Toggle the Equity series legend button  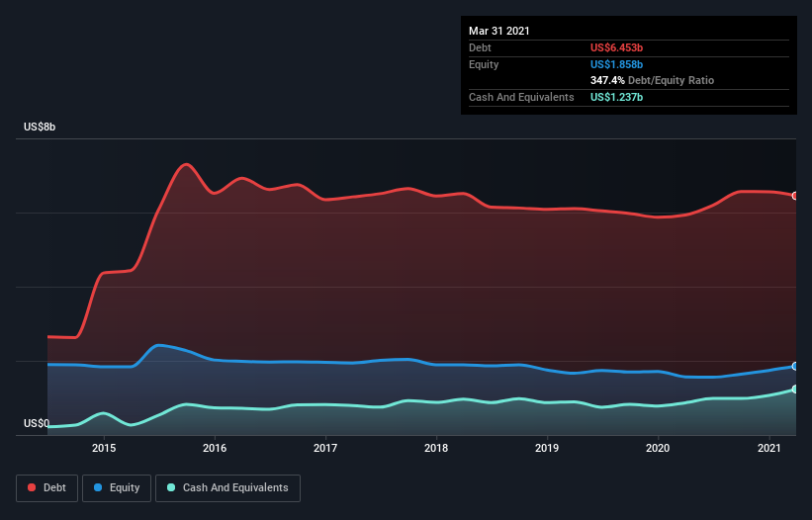[117, 488]
